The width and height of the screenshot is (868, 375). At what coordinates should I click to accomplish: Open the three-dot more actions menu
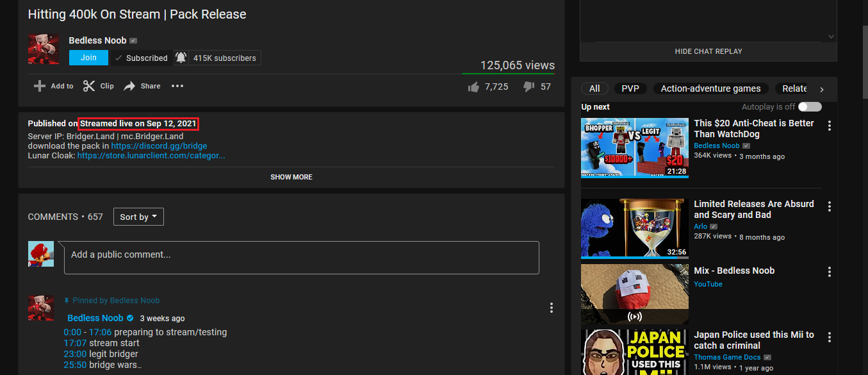coord(177,86)
